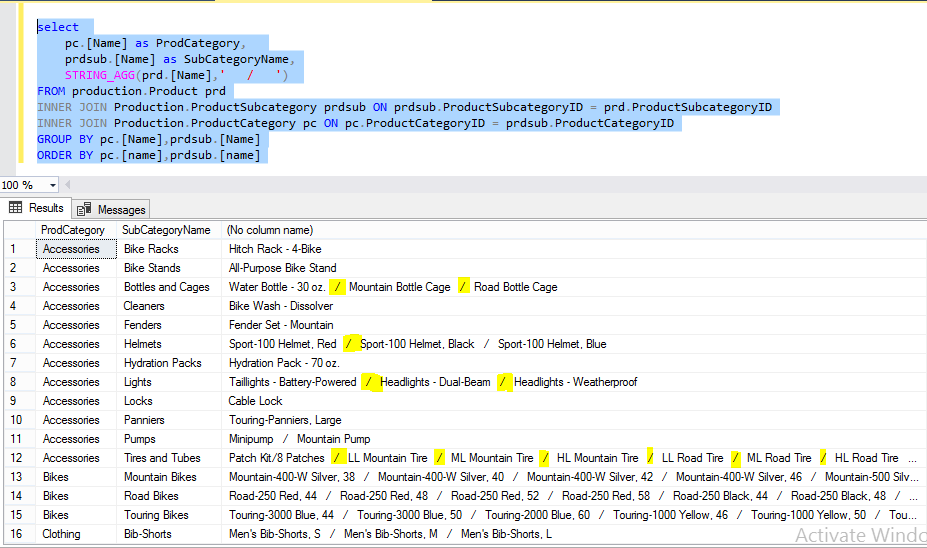Click the Cable Lock cell
The height and width of the screenshot is (548, 927).
tap(573, 401)
